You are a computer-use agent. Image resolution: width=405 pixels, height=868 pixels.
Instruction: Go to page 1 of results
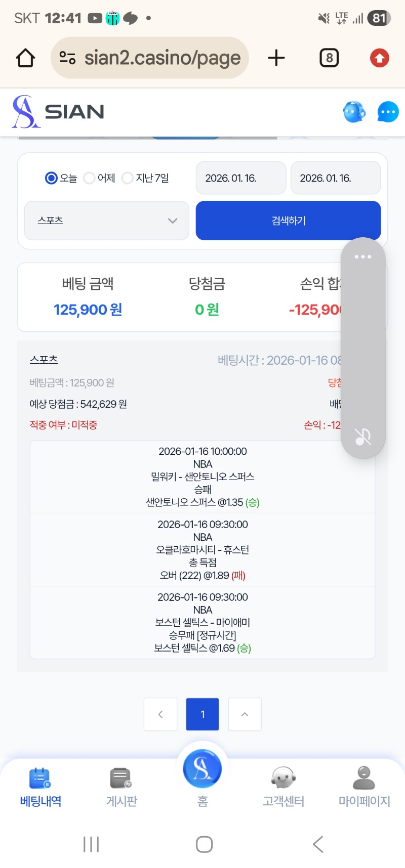(202, 714)
